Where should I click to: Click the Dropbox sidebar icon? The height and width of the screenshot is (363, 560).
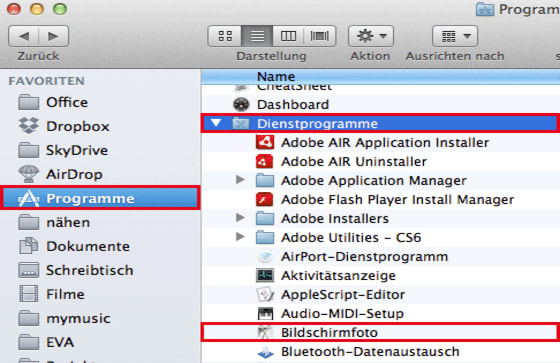pyautogui.click(x=29, y=126)
